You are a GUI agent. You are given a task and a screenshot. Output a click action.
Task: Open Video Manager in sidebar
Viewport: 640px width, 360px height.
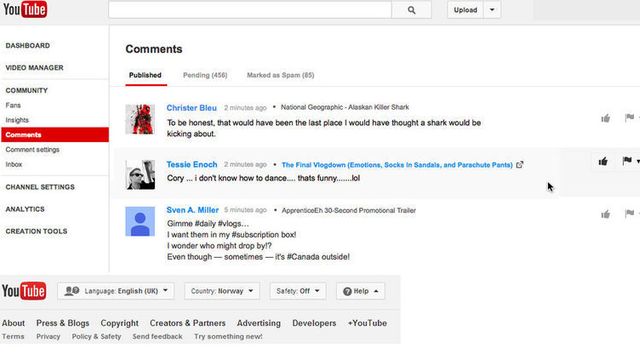coord(34,68)
